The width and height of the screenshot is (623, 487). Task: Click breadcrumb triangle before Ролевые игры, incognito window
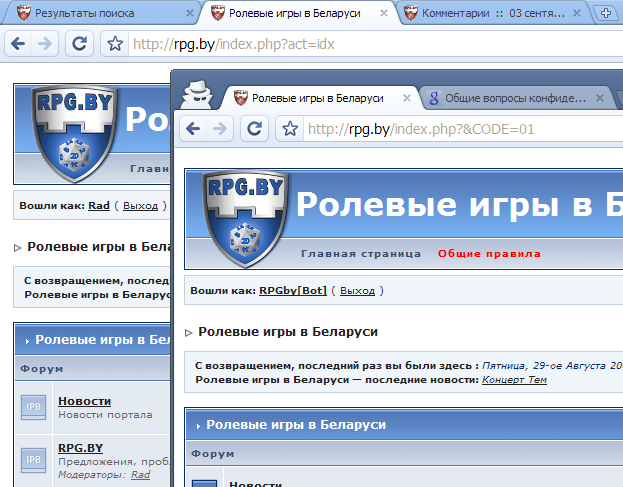tap(189, 333)
